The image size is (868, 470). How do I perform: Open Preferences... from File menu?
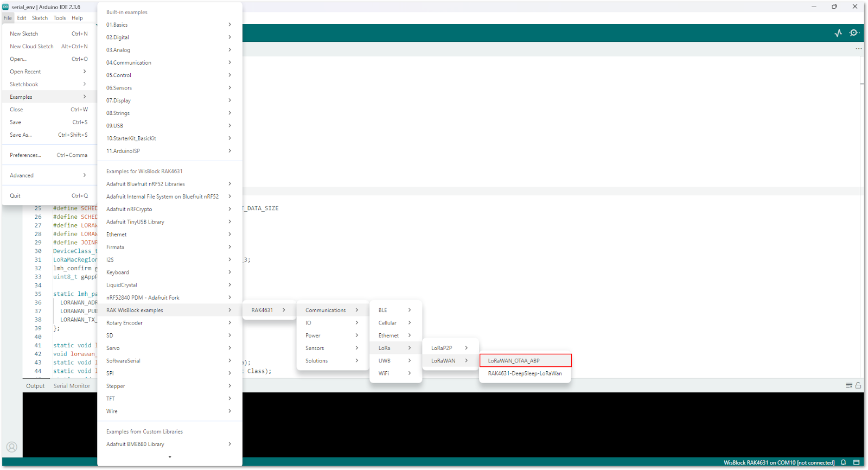[x=49, y=155]
